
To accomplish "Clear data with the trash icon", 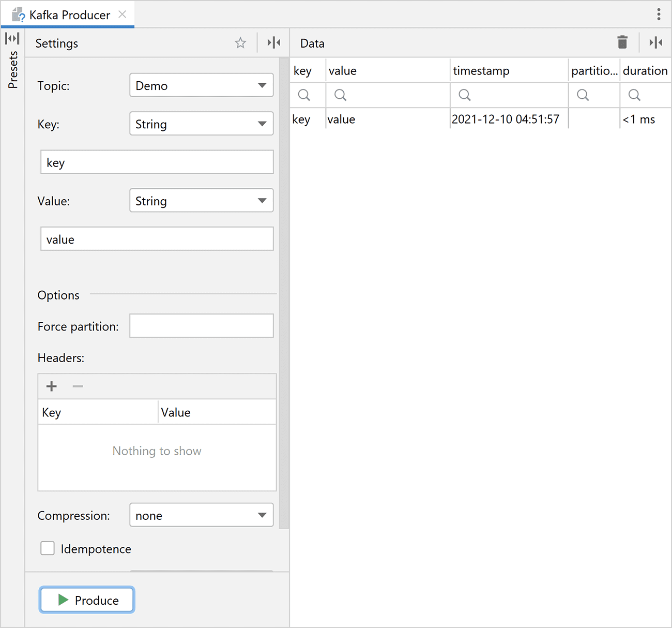I will pyautogui.click(x=622, y=42).
